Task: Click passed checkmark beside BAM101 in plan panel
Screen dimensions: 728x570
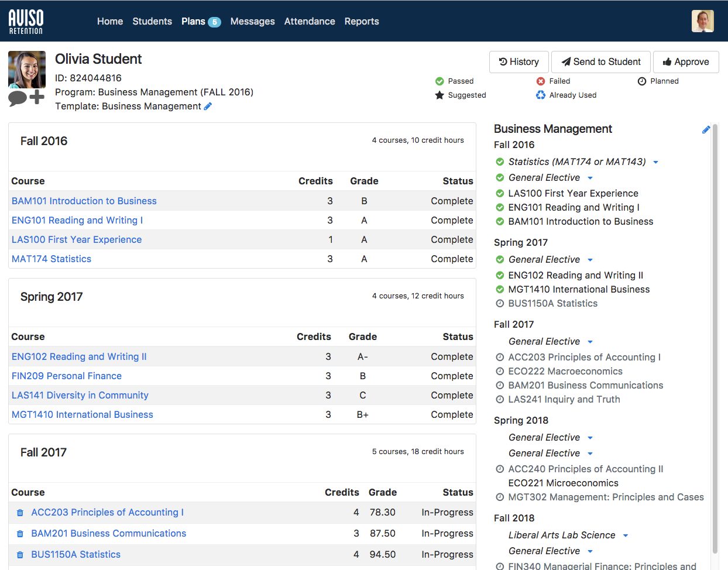Action: coord(500,221)
